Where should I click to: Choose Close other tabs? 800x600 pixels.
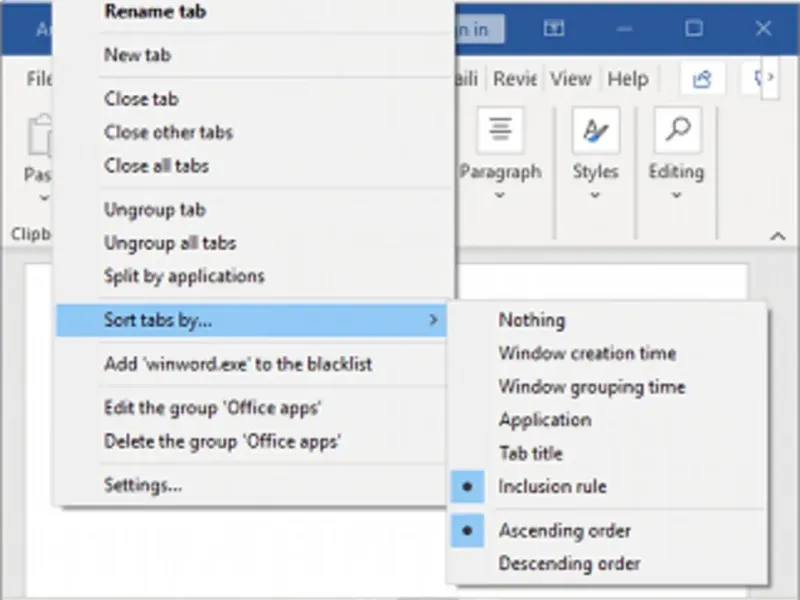[x=168, y=132]
